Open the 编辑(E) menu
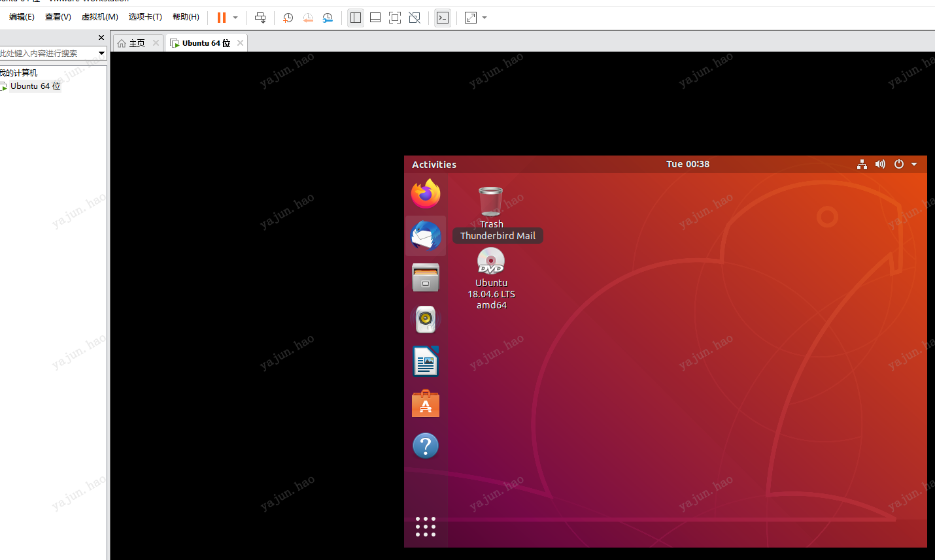The height and width of the screenshot is (560, 935). tap(22, 17)
